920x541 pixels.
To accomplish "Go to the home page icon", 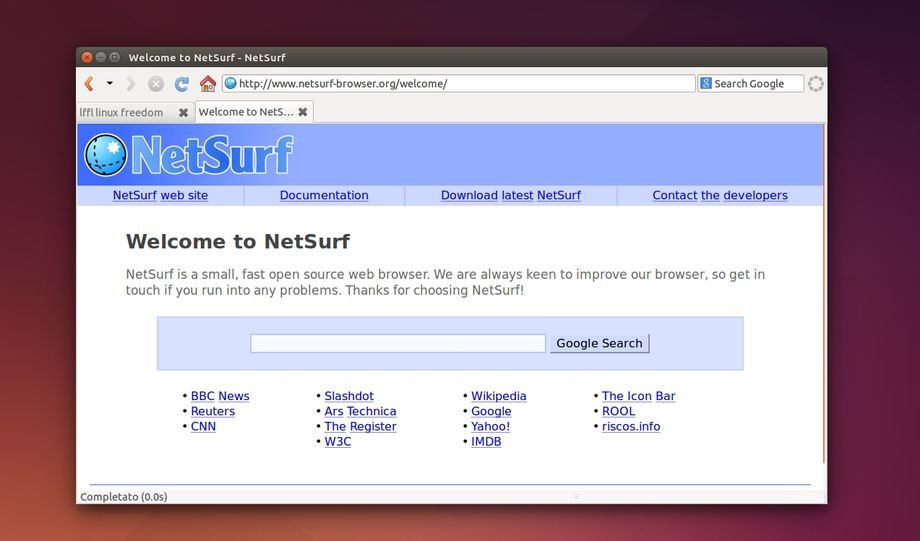I will click(x=208, y=84).
